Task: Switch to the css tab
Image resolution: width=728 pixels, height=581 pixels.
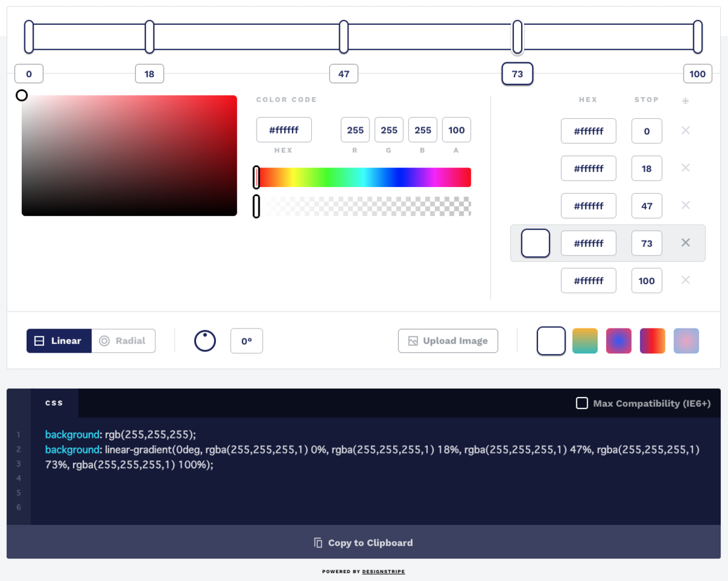Action: point(55,403)
